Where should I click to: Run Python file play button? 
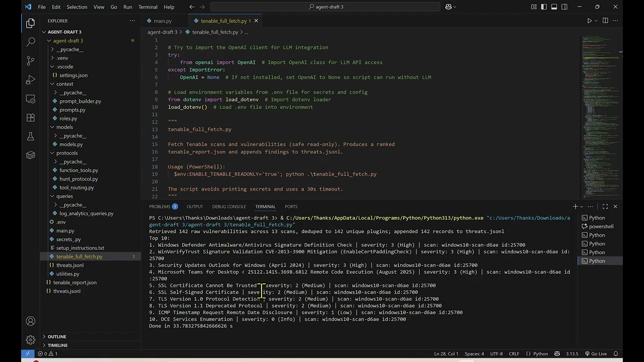click(x=589, y=21)
